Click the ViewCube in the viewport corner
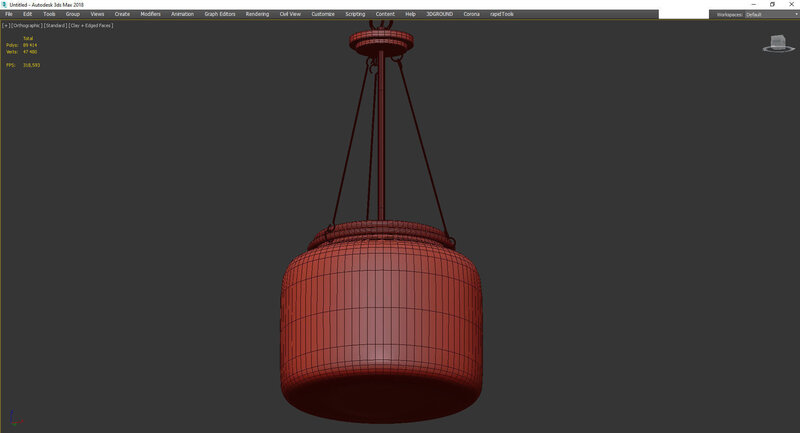 click(x=776, y=43)
